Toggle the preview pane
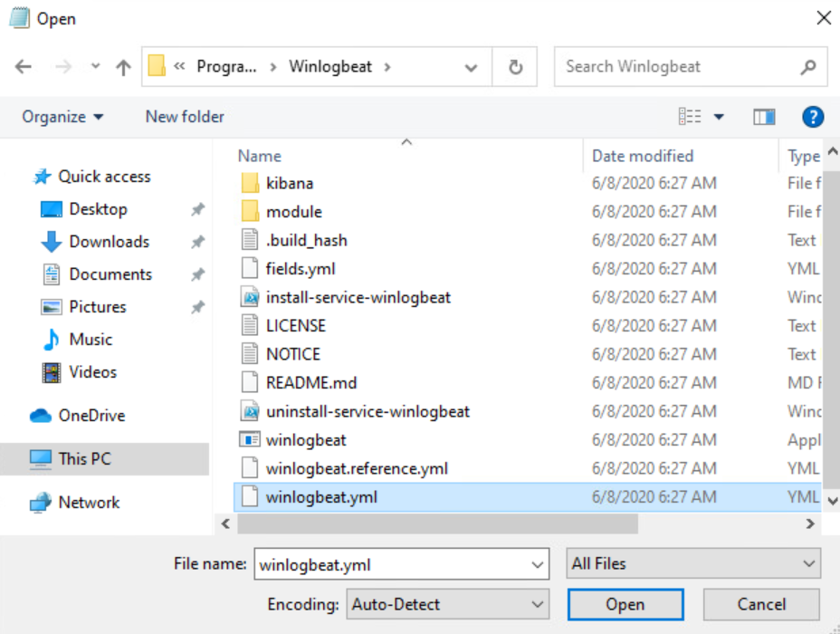This screenshot has height=634, width=840. pyautogui.click(x=764, y=116)
